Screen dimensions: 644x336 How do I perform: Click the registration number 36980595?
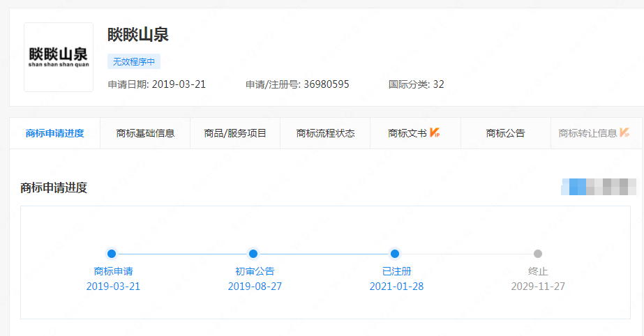(x=326, y=84)
